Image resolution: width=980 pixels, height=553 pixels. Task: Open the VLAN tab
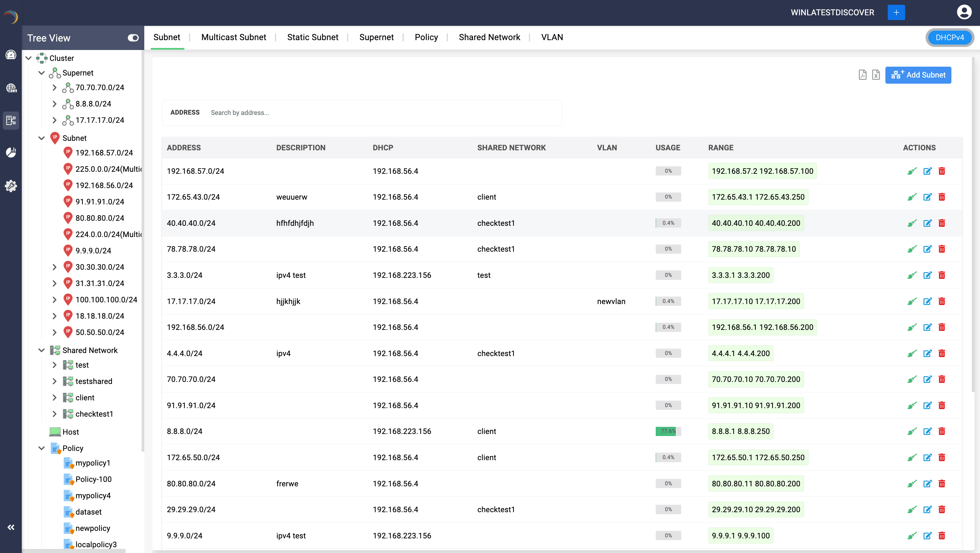tap(552, 37)
